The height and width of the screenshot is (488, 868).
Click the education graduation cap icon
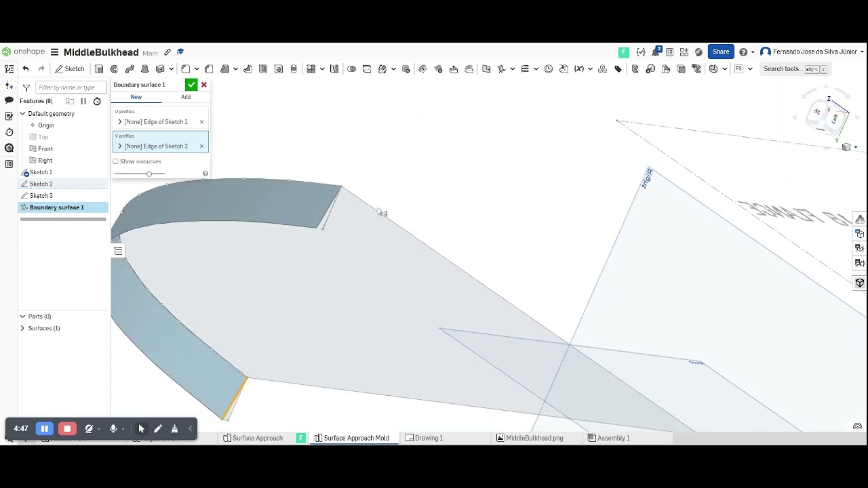pos(180,52)
